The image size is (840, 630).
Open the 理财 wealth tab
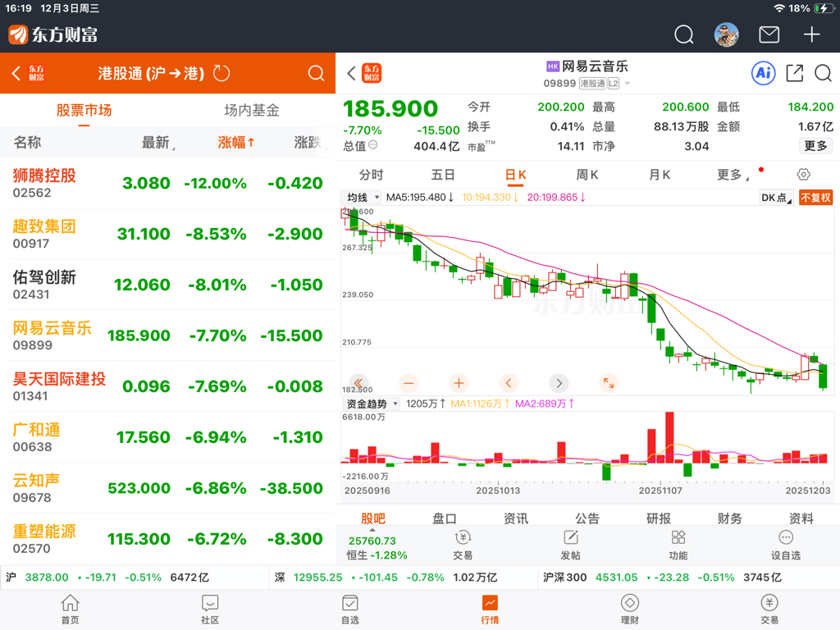[x=629, y=609]
